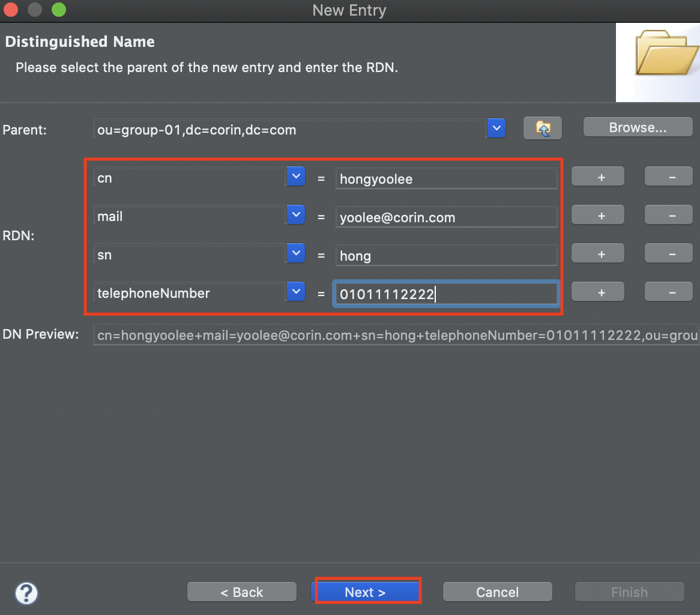Click the hong value field
700x615 pixels.
coord(447,255)
